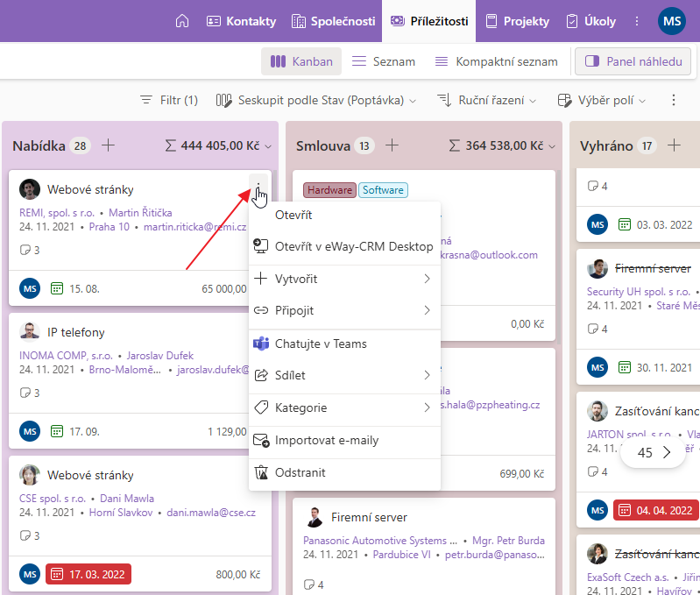Add new item to Smlouva column
The height and width of the screenshot is (595, 700).
pyautogui.click(x=392, y=145)
